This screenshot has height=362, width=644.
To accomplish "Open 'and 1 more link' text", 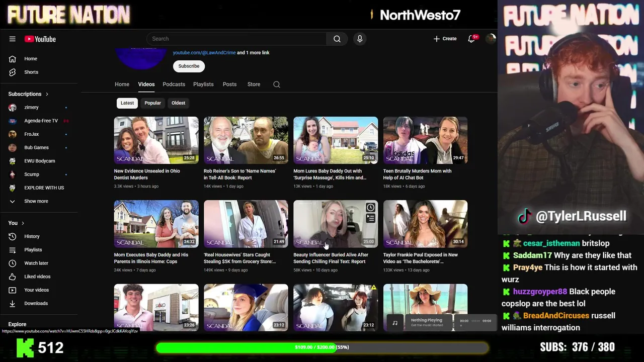I will pyautogui.click(x=253, y=53).
